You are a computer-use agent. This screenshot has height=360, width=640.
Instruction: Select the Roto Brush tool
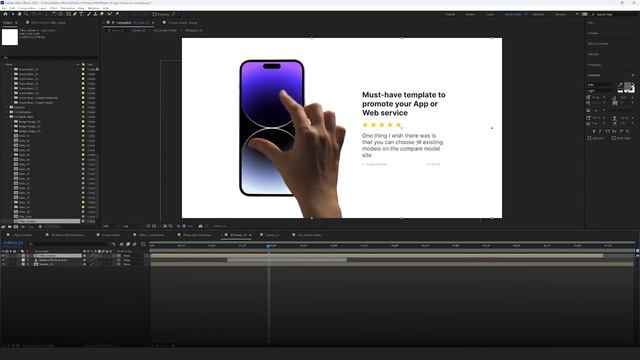(110, 14)
